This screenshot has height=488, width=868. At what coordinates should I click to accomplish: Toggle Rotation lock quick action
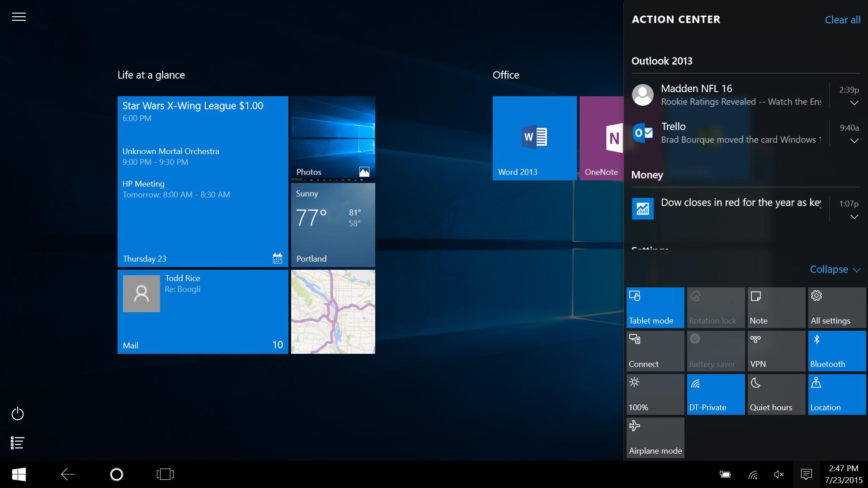pos(716,308)
